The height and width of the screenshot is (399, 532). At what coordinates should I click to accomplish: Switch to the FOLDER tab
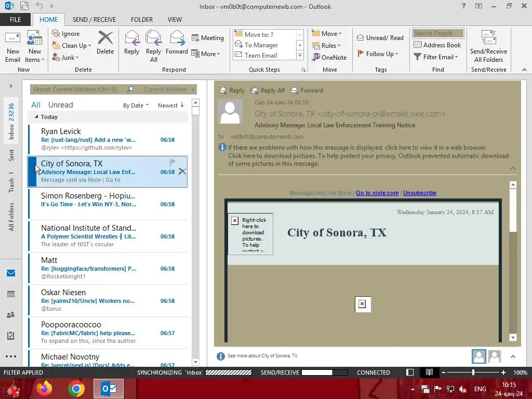click(x=142, y=20)
